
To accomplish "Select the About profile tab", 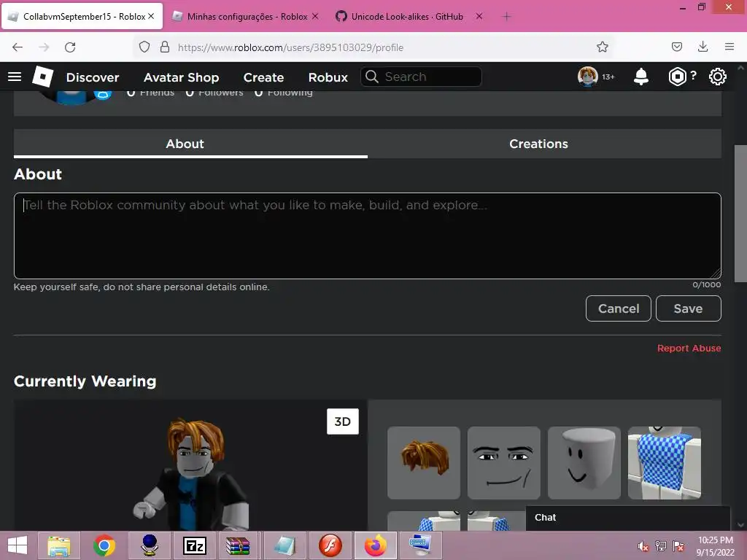I will [x=190, y=144].
